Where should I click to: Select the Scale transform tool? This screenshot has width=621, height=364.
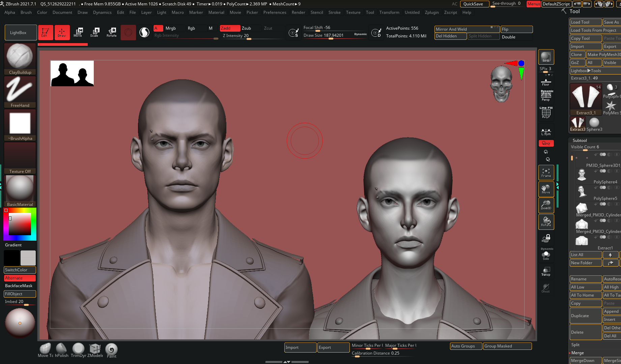click(x=94, y=32)
